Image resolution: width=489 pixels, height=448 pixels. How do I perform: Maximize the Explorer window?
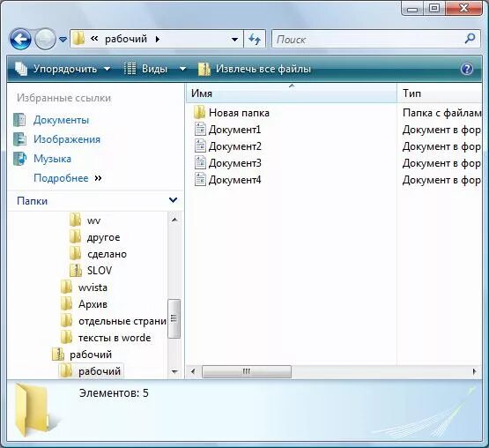point(434,9)
